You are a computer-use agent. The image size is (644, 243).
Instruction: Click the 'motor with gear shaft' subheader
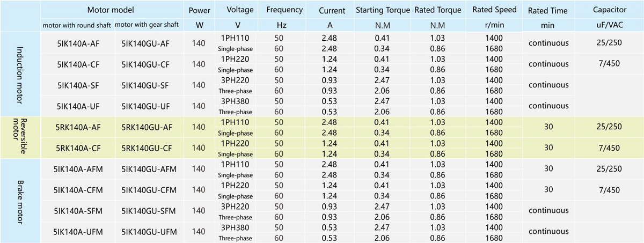click(146, 25)
